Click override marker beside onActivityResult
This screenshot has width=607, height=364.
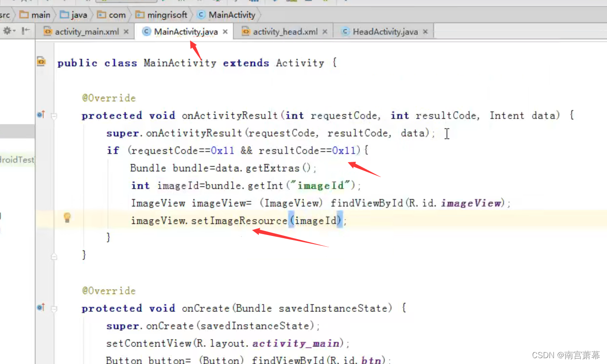coord(41,115)
